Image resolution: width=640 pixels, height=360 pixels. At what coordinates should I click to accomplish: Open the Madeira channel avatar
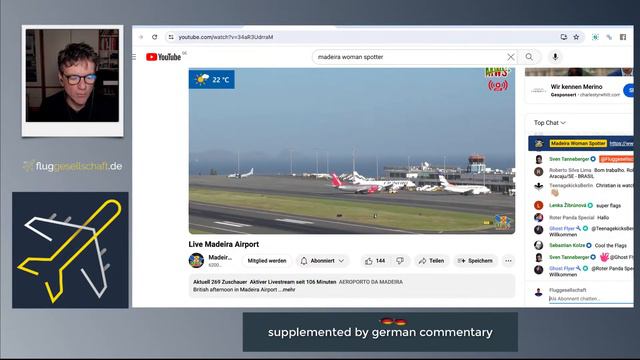pos(196,260)
